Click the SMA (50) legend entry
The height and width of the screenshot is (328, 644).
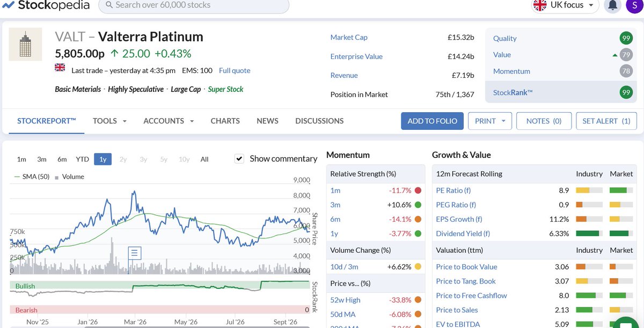(x=32, y=177)
